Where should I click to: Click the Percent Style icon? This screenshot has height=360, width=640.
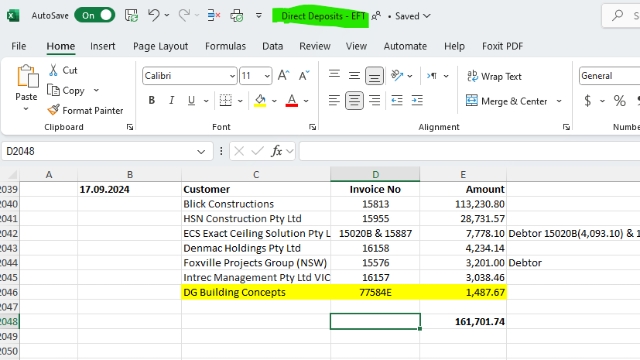(x=620, y=100)
